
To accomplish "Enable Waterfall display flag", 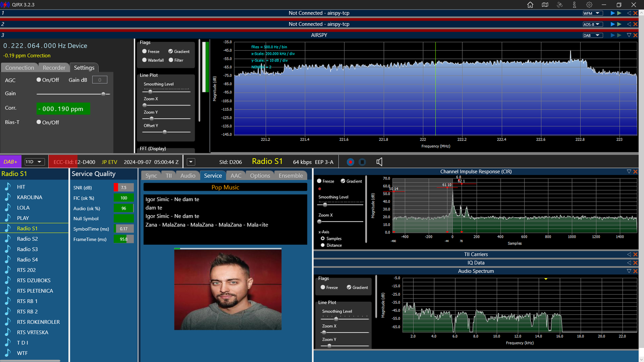I will (x=144, y=60).
